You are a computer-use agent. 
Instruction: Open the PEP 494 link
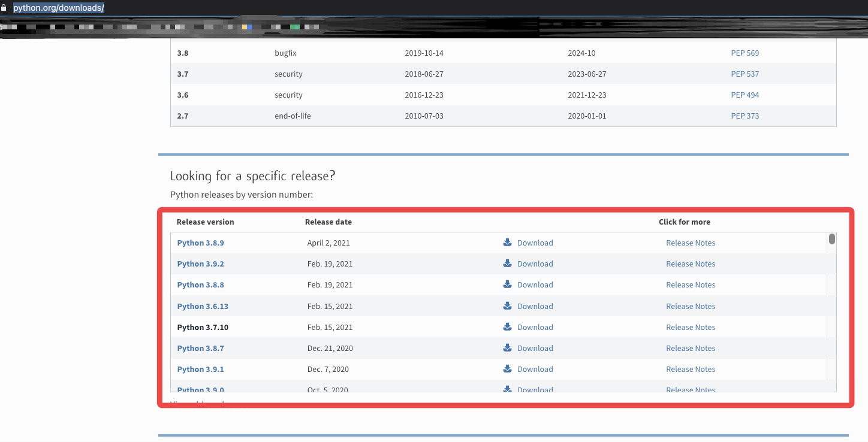(x=745, y=95)
